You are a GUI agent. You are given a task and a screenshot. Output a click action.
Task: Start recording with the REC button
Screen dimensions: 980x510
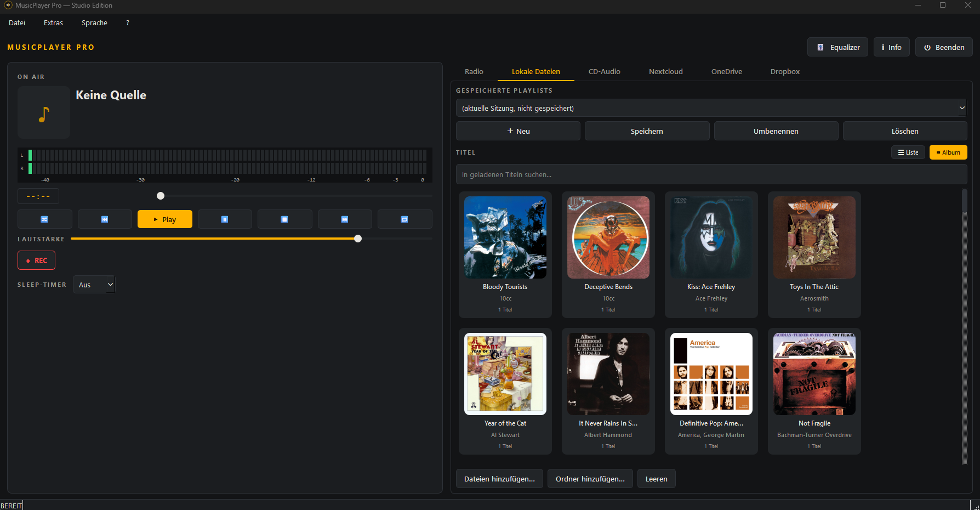point(36,260)
